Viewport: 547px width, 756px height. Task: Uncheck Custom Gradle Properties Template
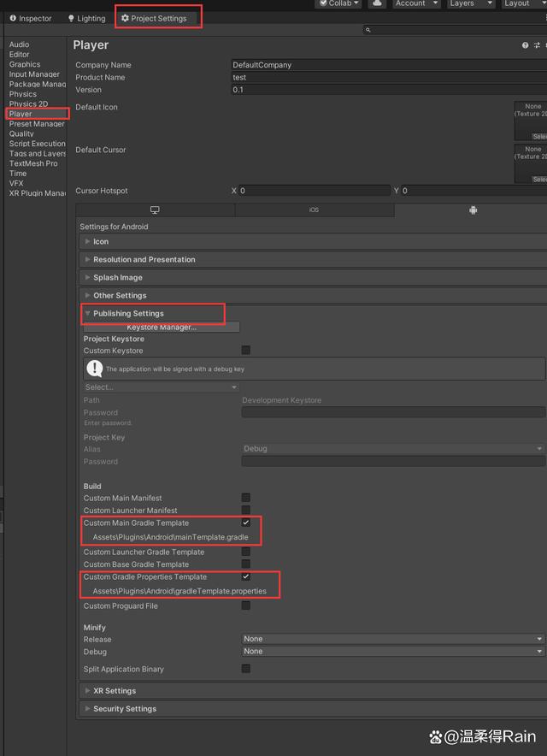tap(246, 576)
